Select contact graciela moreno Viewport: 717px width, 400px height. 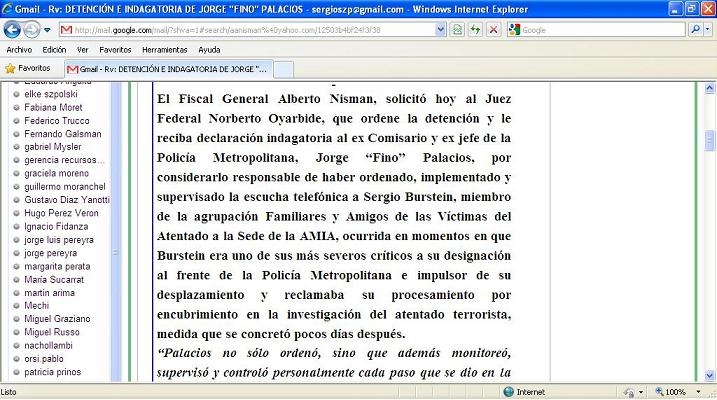56,173
